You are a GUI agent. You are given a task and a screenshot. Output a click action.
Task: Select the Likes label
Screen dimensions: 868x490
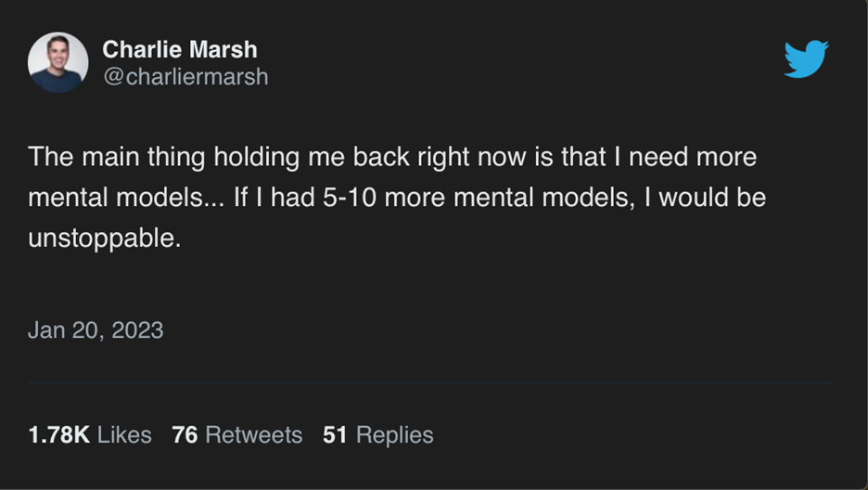pos(124,434)
